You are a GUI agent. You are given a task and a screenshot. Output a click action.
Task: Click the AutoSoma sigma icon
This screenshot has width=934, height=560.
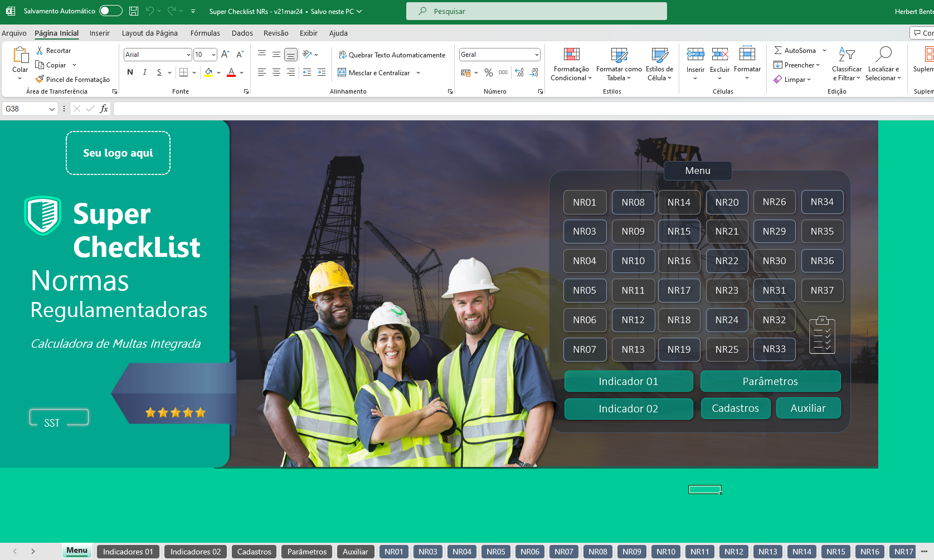point(778,50)
